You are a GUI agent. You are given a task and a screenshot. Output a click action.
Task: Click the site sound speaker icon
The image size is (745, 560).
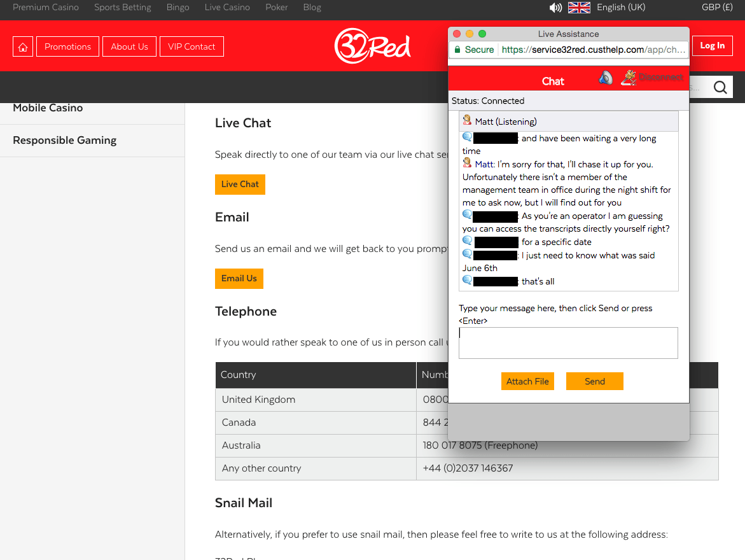(x=555, y=8)
